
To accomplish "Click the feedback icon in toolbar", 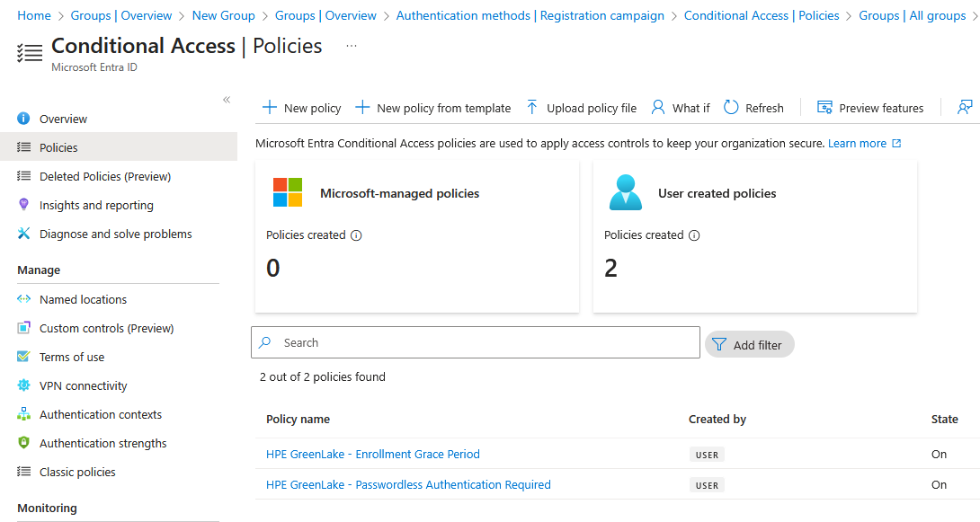I will [965, 108].
